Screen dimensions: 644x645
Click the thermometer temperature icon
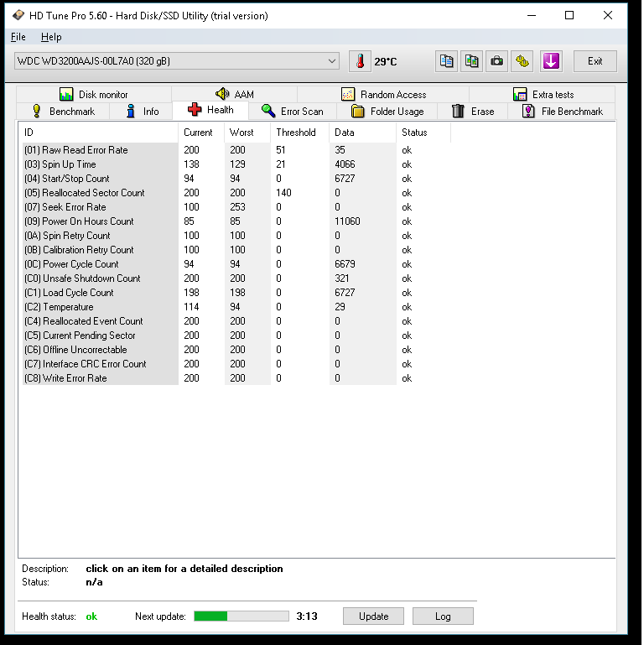(360, 61)
